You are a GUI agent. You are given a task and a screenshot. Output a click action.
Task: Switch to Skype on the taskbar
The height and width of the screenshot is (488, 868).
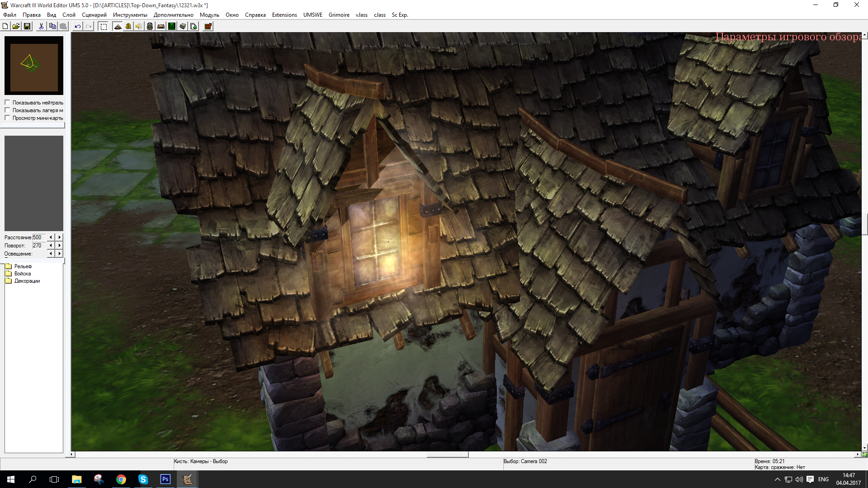[x=143, y=479]
